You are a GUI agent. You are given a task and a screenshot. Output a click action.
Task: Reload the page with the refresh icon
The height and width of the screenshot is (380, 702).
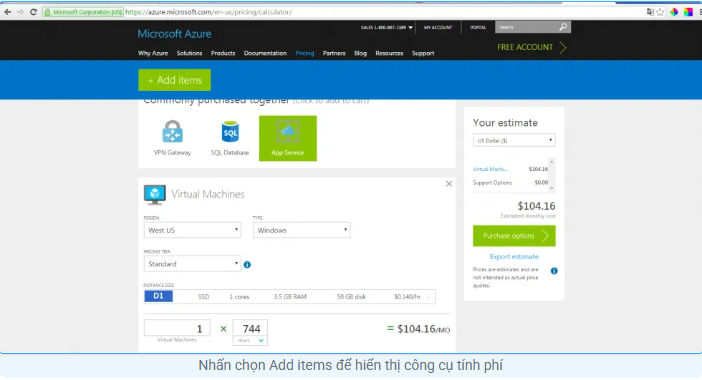point(33,12)
